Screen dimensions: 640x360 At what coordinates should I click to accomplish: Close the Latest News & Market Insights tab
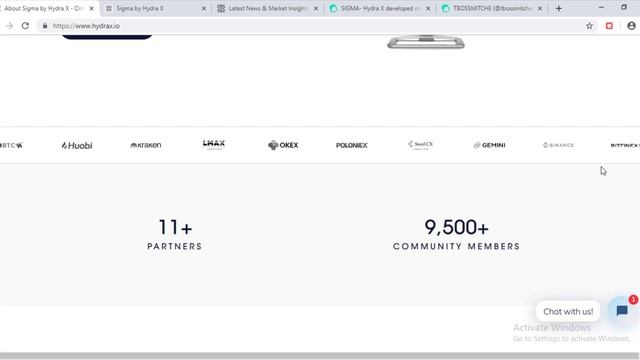(316, 8)
